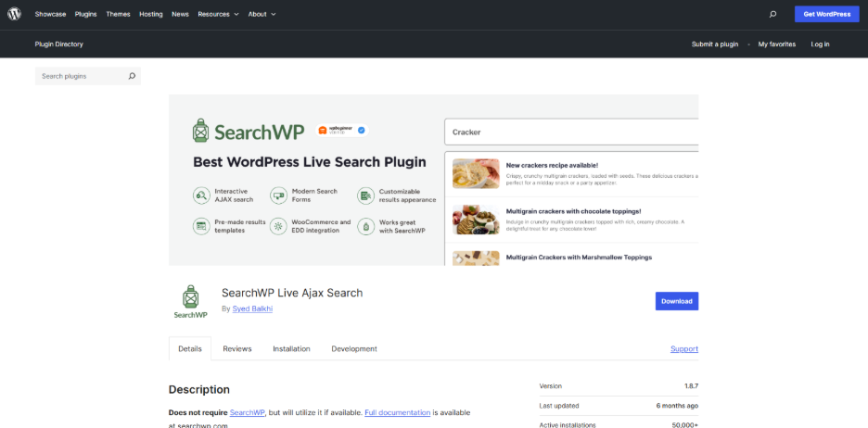Click the 'SearchWP Live Ajax Search' title
868x428 pixels.
292,293
